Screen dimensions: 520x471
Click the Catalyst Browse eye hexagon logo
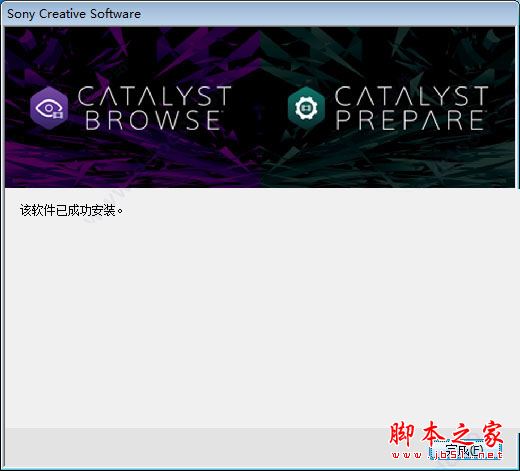pos(49,108)
